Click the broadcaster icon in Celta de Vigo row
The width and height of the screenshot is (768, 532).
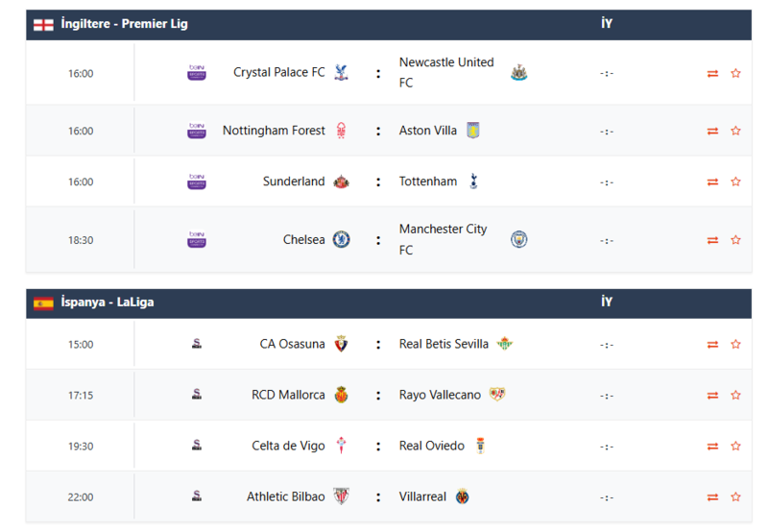tap(197, 446)
